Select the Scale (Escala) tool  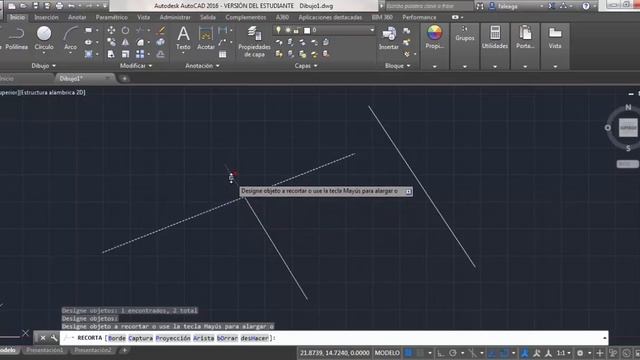125,54
